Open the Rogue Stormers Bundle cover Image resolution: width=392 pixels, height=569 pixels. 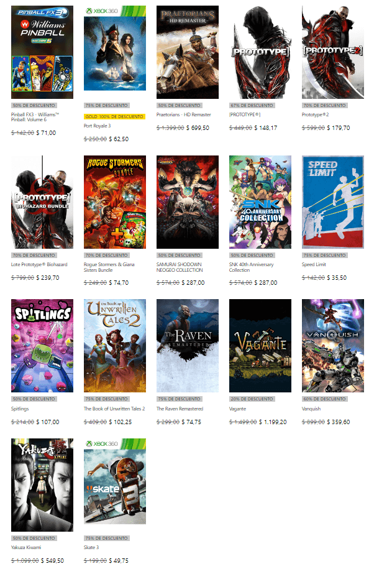click(114, 202)
